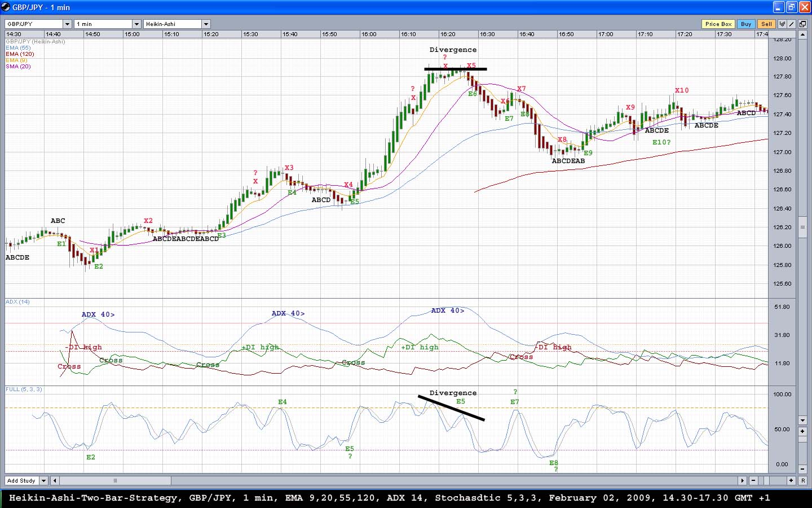Click the 51.80 ADX axis label
This screenshot has width=812, height=508.
coord(782,307)
